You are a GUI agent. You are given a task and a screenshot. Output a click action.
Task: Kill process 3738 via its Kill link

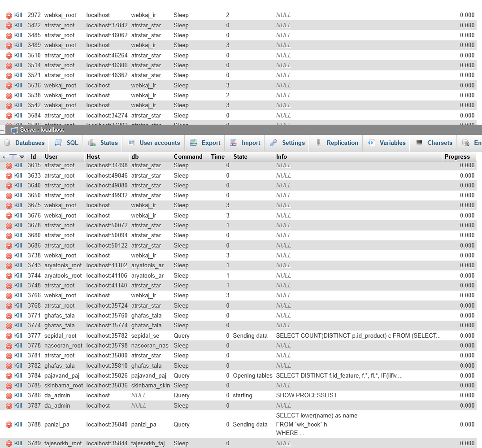18,255
